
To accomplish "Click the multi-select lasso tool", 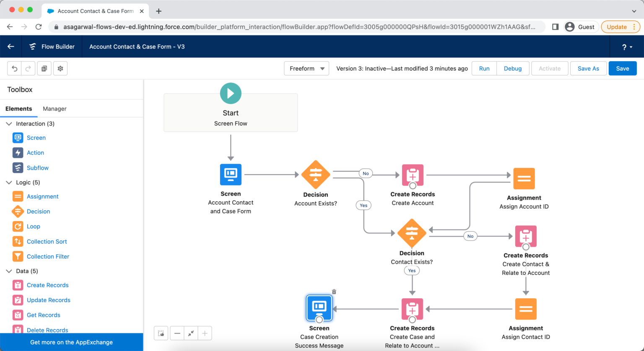I will (x=161, y=333).
